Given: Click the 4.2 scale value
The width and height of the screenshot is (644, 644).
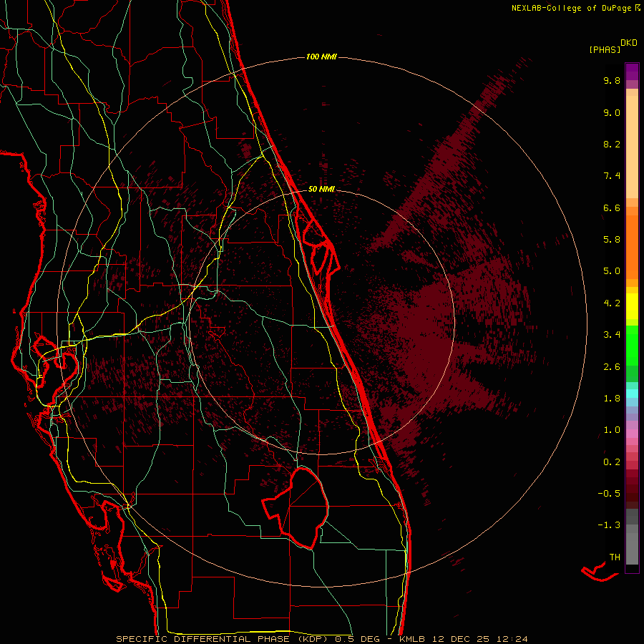Looking at the screenshot, I should point(612,303).
